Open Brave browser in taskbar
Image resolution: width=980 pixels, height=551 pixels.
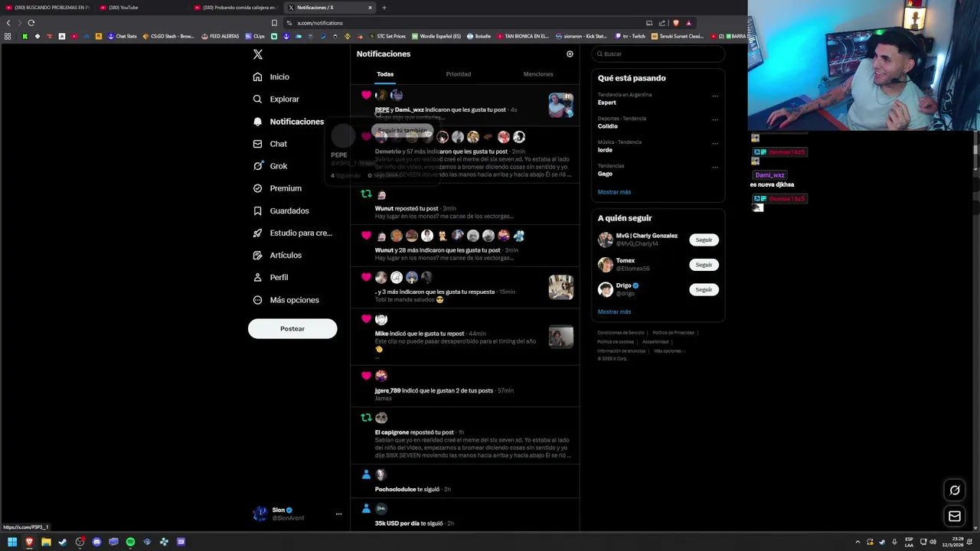29,542
